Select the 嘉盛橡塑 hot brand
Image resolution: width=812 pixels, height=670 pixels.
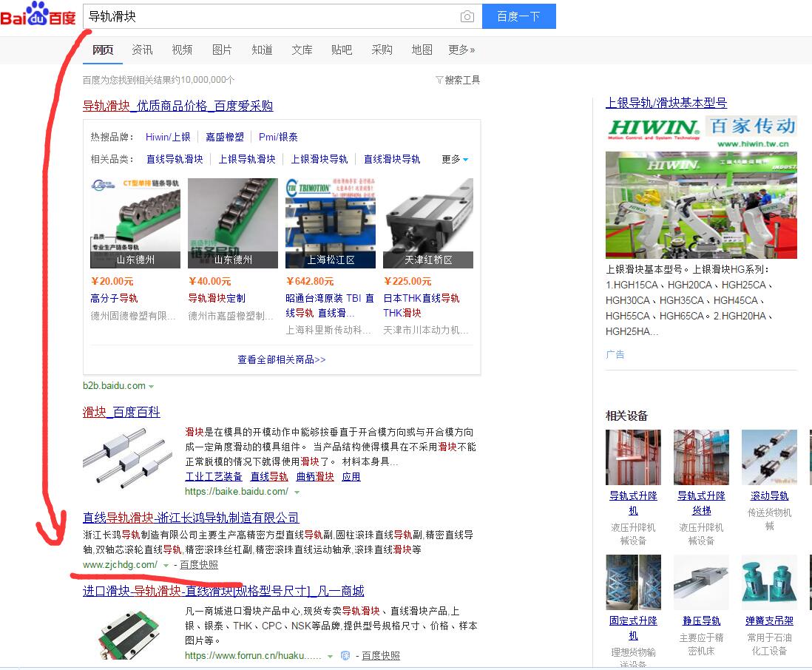tap(225, 138)
